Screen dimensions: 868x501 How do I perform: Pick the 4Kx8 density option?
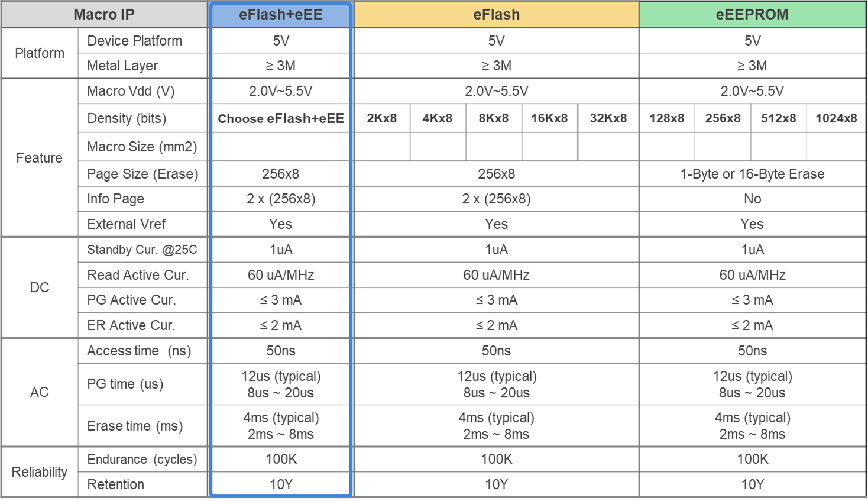pos(438,118)
